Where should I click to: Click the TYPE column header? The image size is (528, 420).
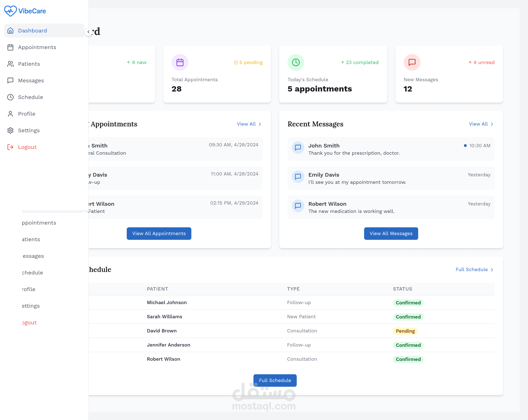click(x=293, y=289)
